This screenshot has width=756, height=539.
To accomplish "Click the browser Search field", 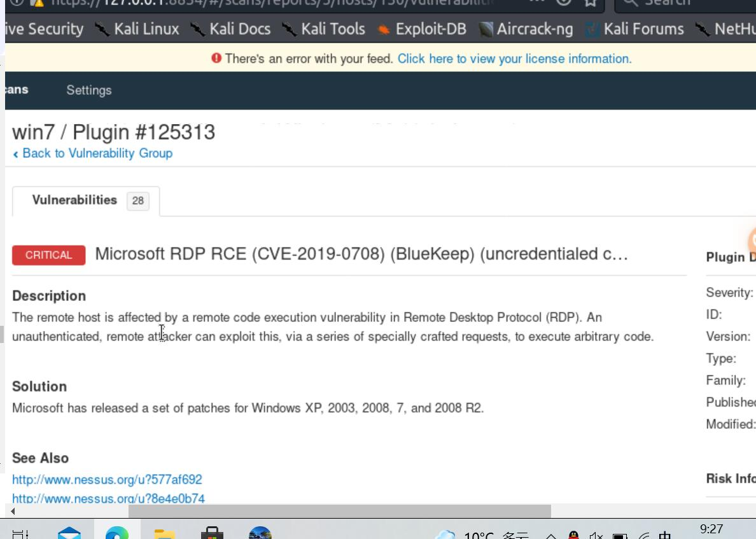I will pos(685,3).
